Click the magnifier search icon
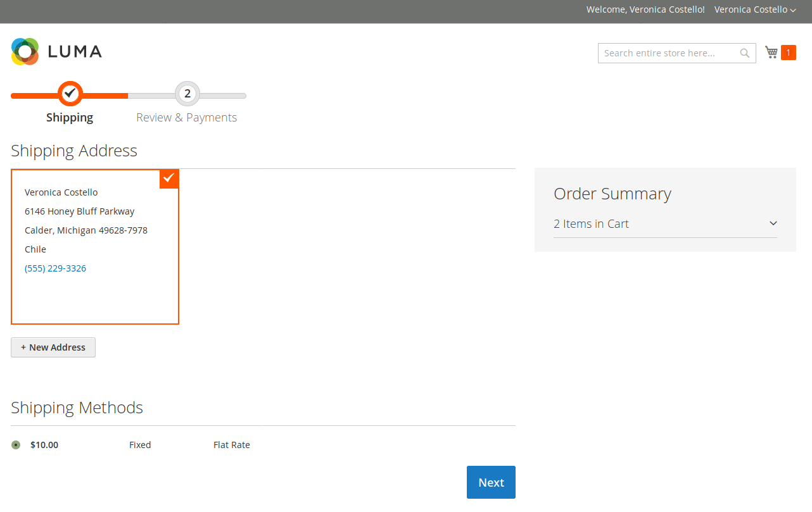Viewport: 812px width, 512px height. coord(745,53)
